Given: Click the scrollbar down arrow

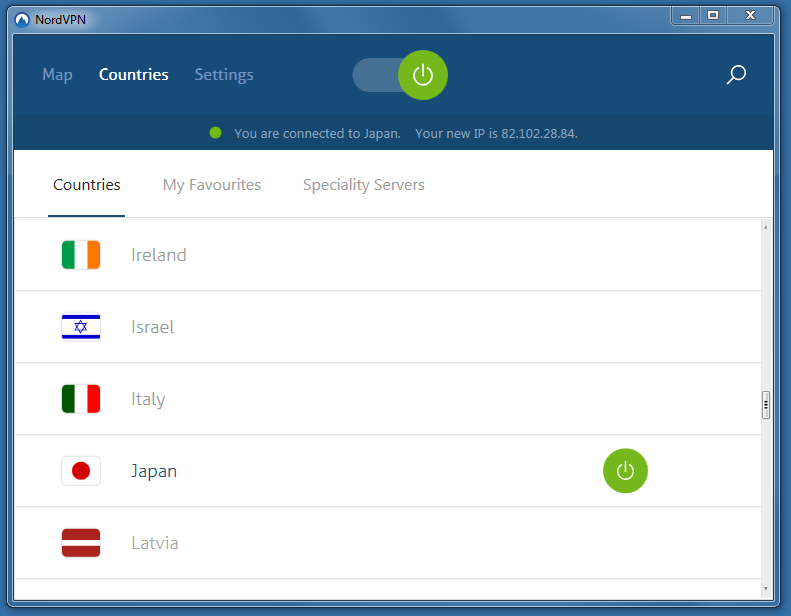Looking at the screenshot, I should pyautogui.click(x=766, y=589).
